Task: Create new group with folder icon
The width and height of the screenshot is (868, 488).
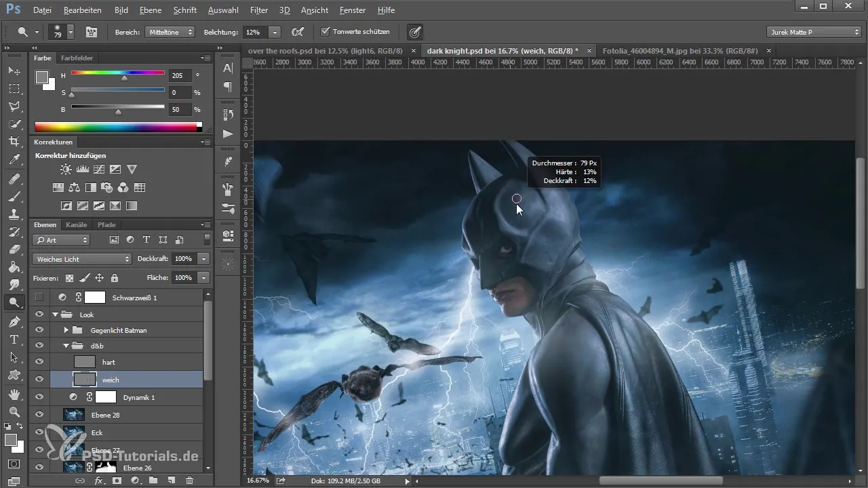Action: [x=153, y=481]
